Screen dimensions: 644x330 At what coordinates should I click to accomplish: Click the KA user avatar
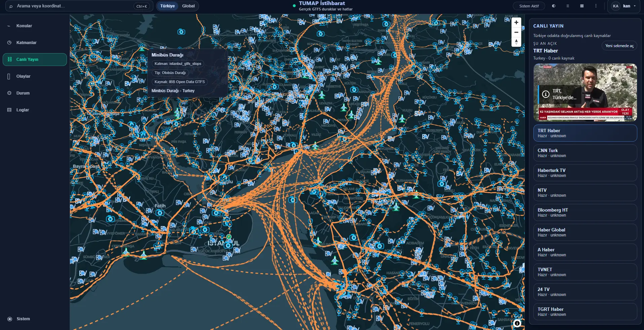[616, 6]
